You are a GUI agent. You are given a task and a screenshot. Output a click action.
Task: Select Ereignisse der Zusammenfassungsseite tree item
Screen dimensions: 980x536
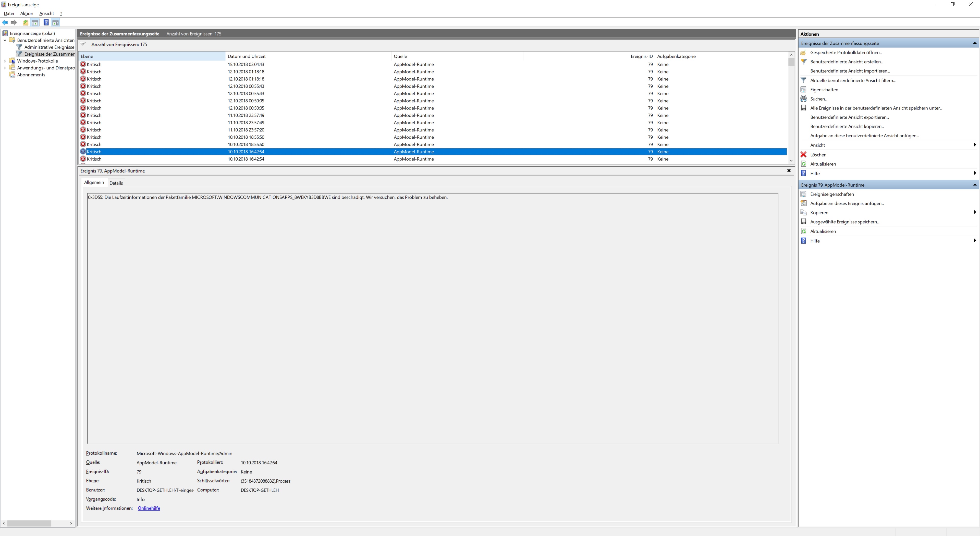coord(49,54)
